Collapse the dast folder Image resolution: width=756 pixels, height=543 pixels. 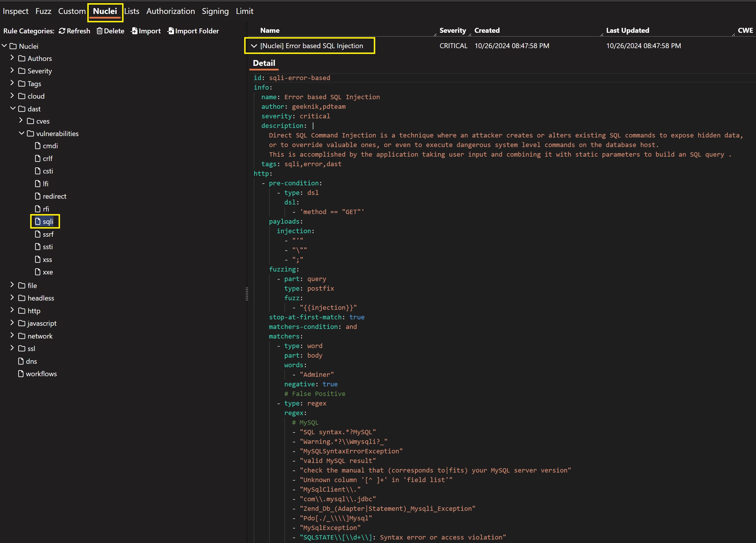pos(13,108)
